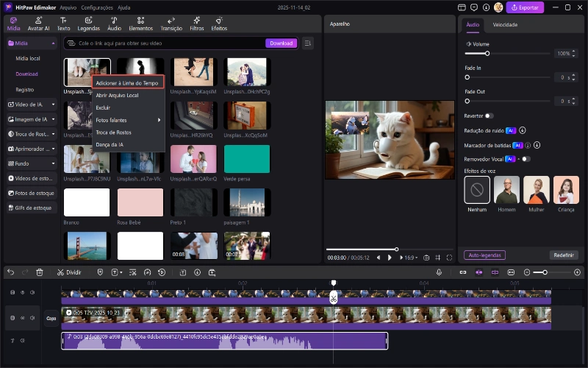Click the timeline microphone record icon
The width and height of the screenshot is (588, 368).
(439, 272)
